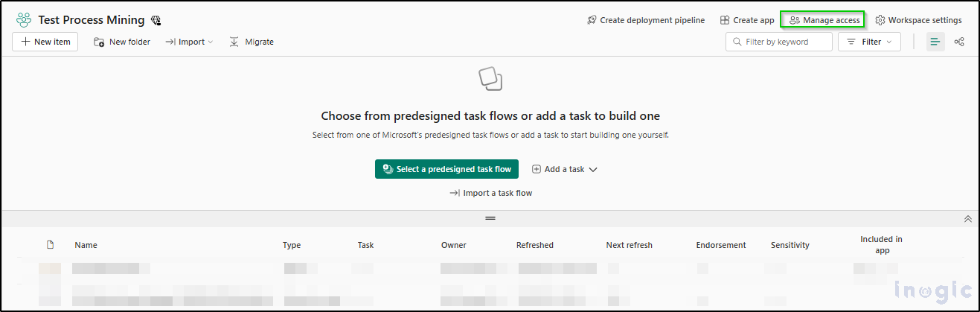Click the Test Process Mining workspace icon
This screenshot has height=312, width=980.
click(x=24, y=20)
